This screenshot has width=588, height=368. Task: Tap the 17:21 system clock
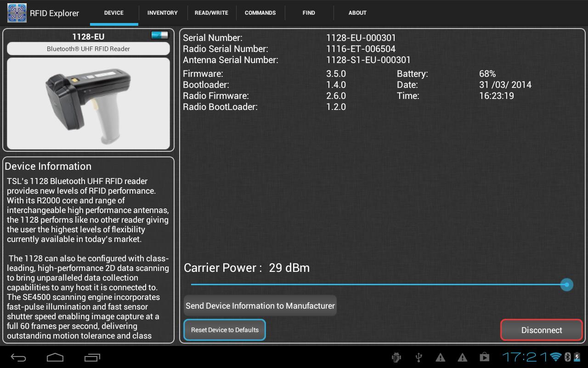click(x=525, y=357)
